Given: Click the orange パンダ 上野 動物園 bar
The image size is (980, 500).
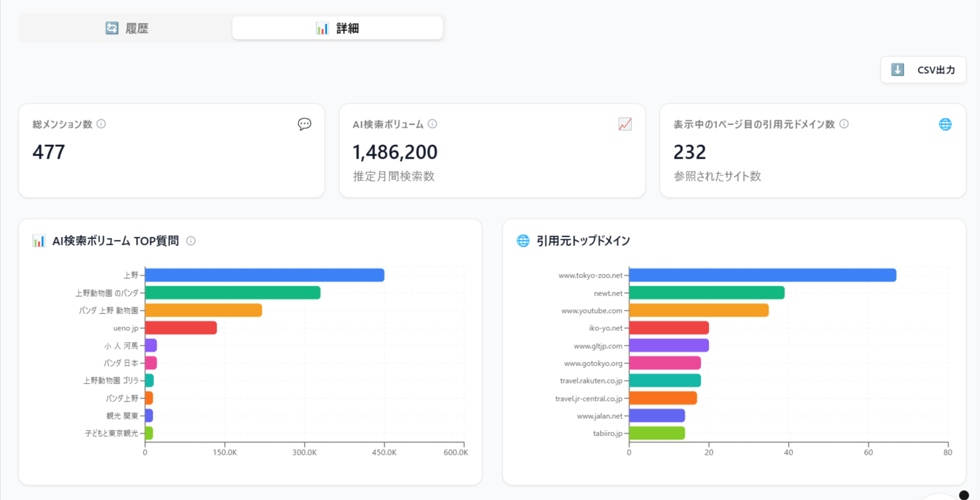Looking at the screenshot, I should tap(204, 310).
